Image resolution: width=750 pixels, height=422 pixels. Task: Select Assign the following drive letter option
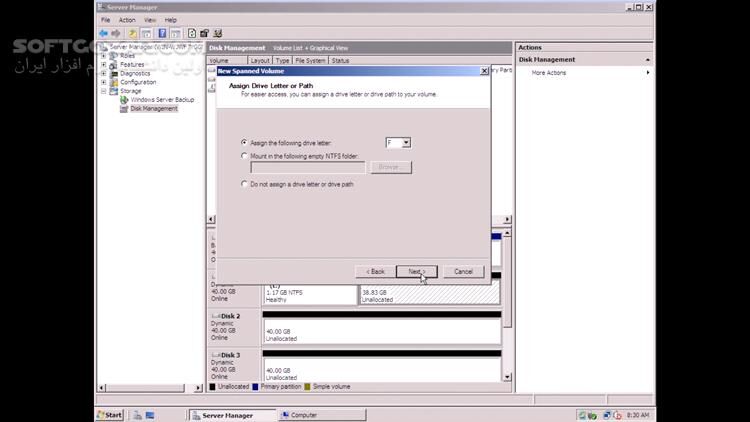244,143
